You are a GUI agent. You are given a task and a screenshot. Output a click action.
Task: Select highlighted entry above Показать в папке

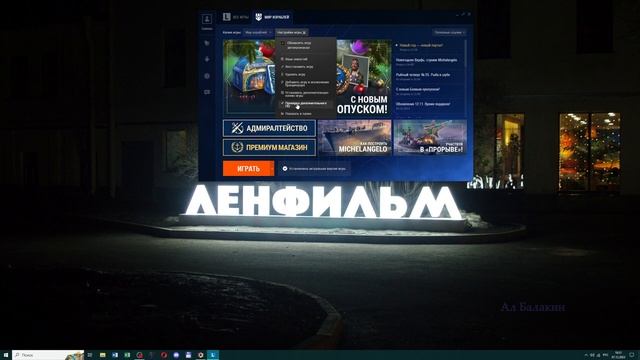pyautogui.click(x=306, y=104)
